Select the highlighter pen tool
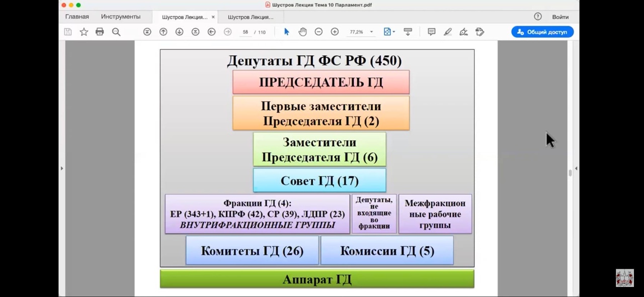Screen dimensions: 644x297 (x=448, y=32)
